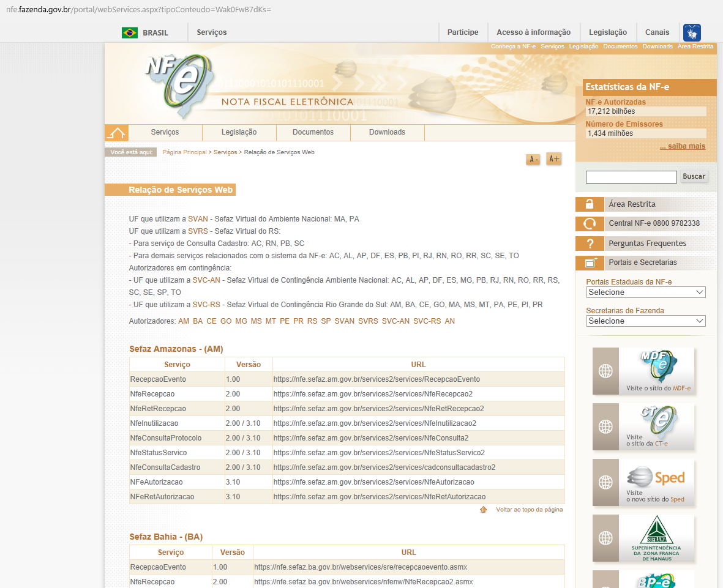Screen dimensions: 723x588
Task: Click the Serviços breadcrumb link
Action: tap(225, 152)
